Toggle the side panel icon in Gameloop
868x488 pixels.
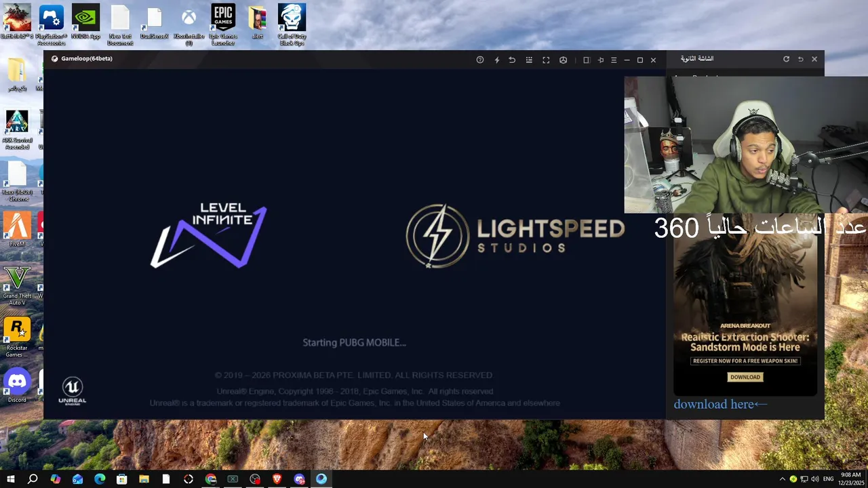click(587, 60)
